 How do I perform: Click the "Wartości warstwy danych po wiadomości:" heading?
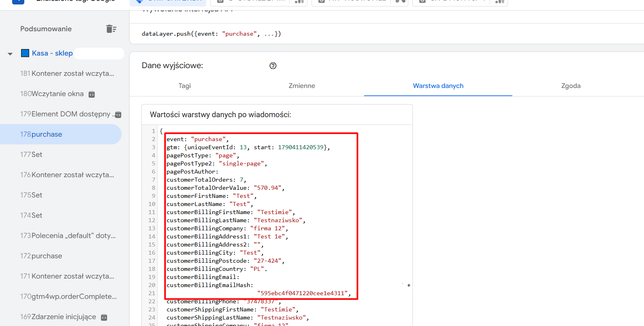tap(221, 115)
